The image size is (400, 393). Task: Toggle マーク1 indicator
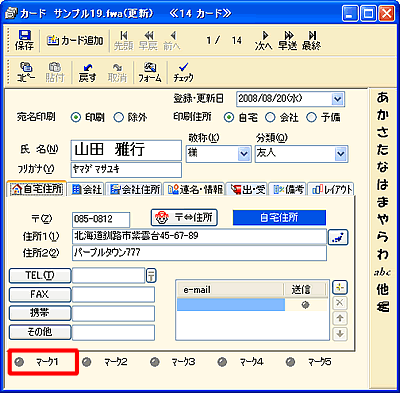[x=19, y=362]
